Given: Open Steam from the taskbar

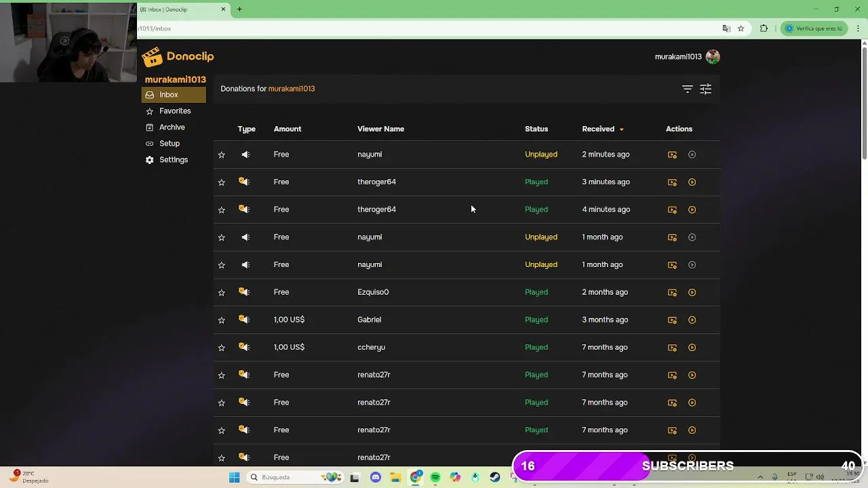Looking at the screenshot, I should point(495,477).
